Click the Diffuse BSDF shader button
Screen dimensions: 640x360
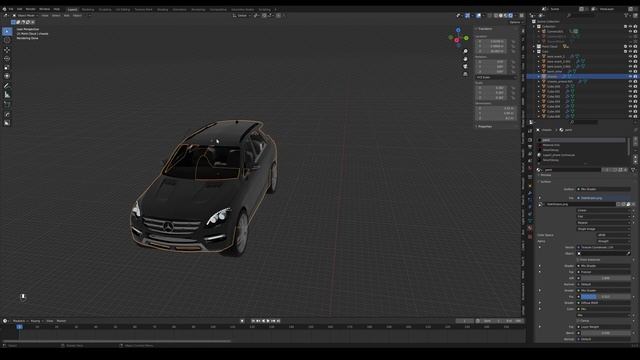(603, 303)
